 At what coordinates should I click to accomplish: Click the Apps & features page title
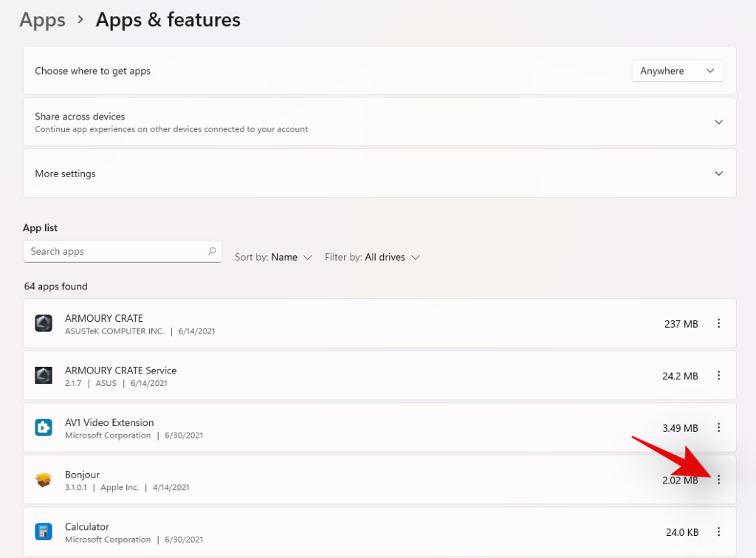168,20
